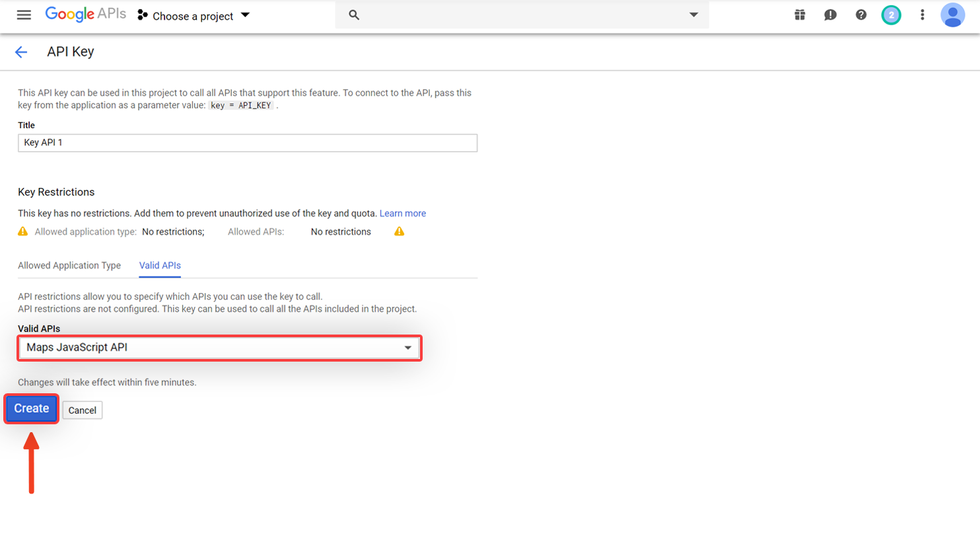Click 'Changes will take effect within five minutes.'
980x549 pixels.
point(107,383)
